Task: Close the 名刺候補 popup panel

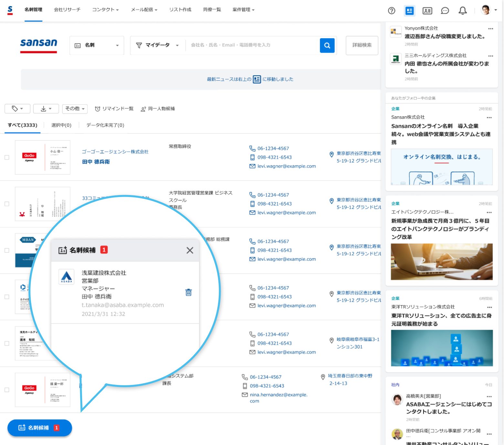Action: click(x=190, y=250)
